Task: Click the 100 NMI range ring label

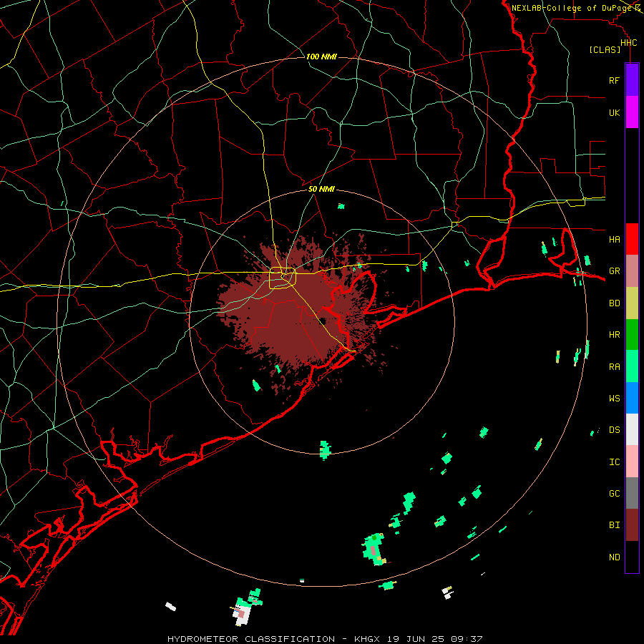Action: point(321,57)
